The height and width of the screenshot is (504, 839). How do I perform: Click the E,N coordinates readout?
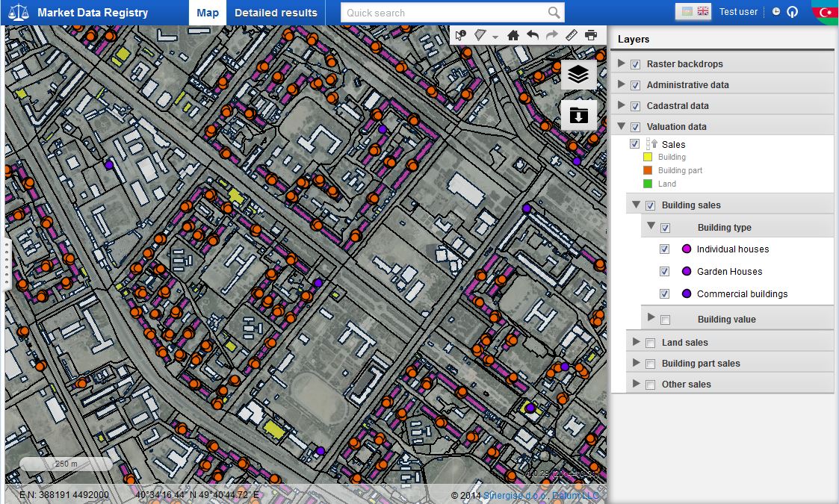click(64, 495)
